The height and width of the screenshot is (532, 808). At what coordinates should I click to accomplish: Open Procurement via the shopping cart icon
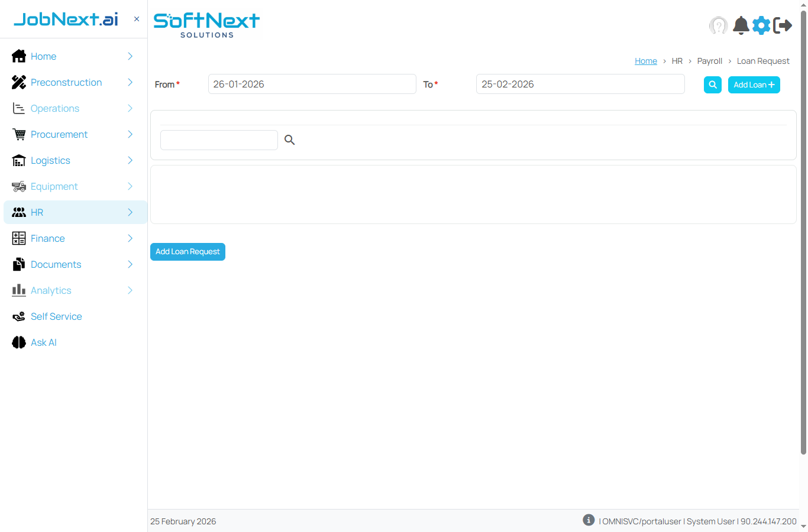18,134
